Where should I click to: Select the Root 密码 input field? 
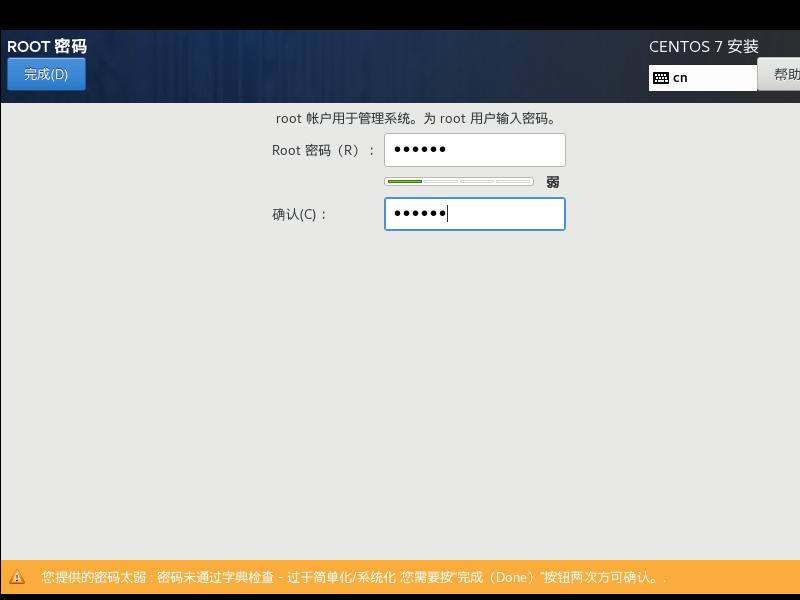tap(475, 149)
